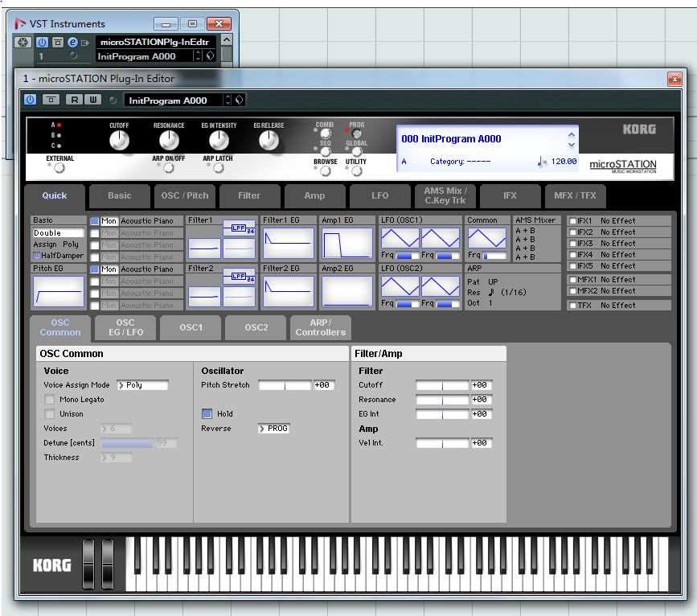Open the Double oscillator mode dropdown
The width and height of the screenshot is (697, 616).
pyautogui.click(x=58, y=233)
